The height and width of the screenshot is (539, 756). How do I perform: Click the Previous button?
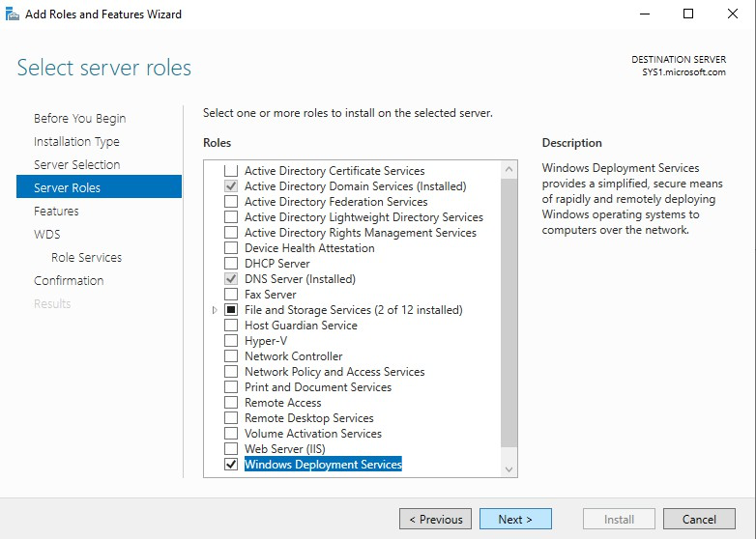coord(435,519)
